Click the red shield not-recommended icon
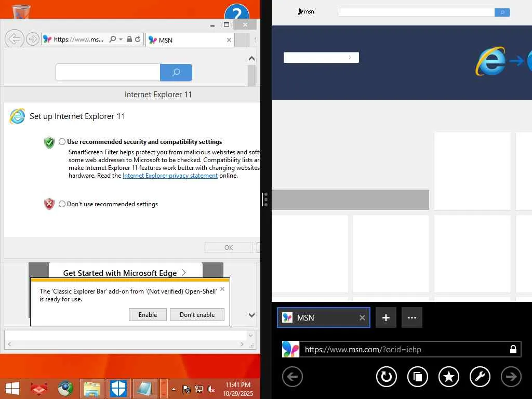 pos(49,204)
